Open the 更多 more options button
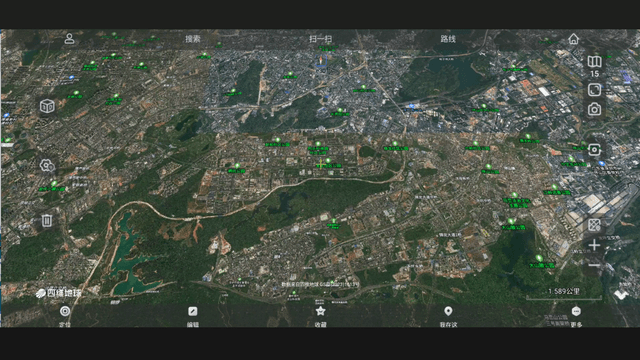This screenshot has width=640, height=360. coord(576,316)
